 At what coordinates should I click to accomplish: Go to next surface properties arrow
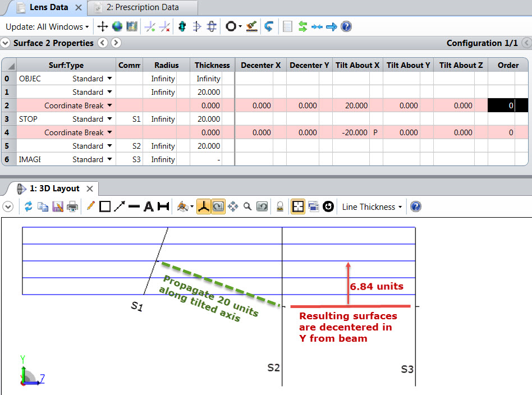tap(116, 43)
